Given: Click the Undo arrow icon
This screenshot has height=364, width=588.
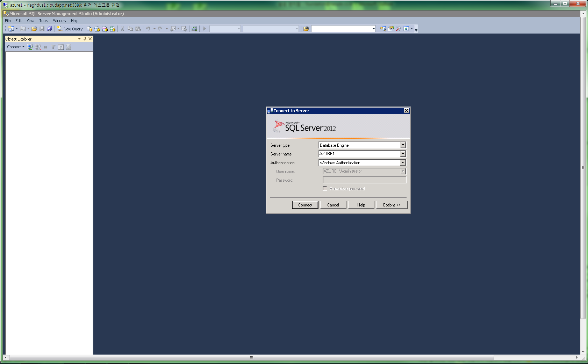Looking at the screenshot, I should [x=148, y=29].
